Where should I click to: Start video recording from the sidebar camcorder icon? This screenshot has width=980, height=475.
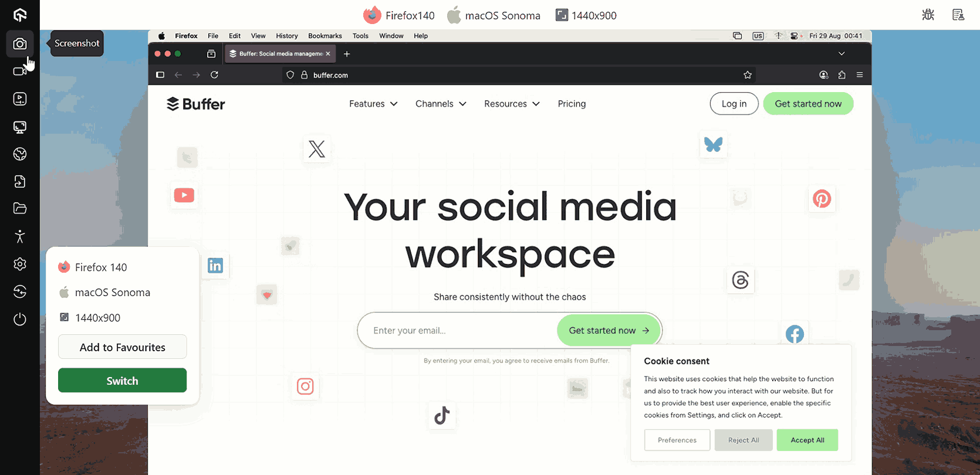point(20,71)
